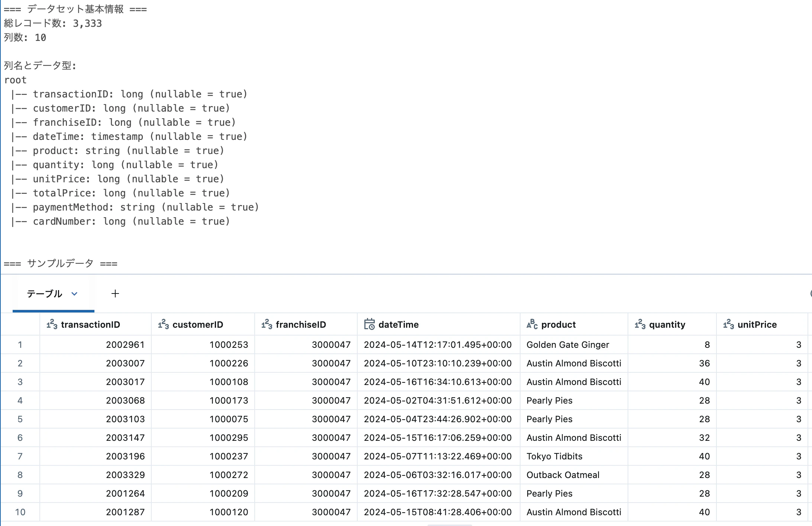The image size is (812, 526).
Task: Select the Outback Oatmeal product cell
Action: coord(574,475)
